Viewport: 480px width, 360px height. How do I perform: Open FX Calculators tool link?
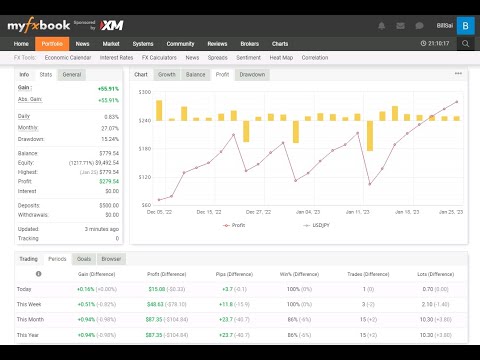[x=159, y=58]
